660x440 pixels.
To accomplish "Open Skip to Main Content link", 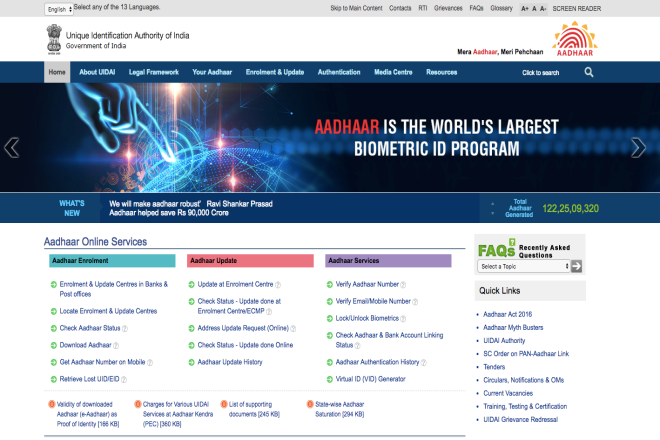I will point(356,8).
